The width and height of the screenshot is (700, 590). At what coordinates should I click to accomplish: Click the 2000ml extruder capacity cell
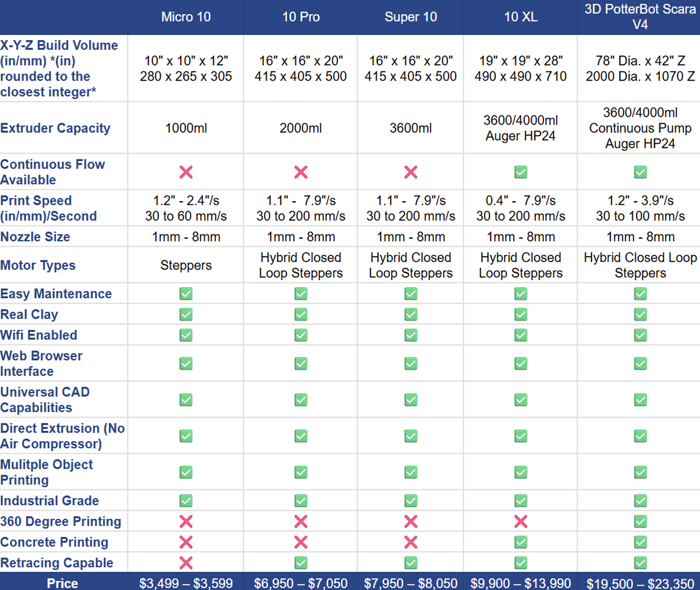point(301,128)
